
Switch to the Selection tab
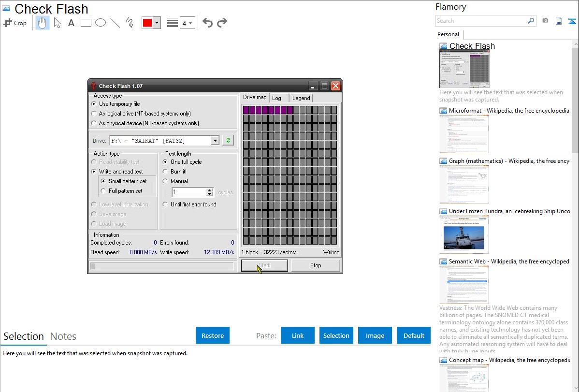coord(24,336)
